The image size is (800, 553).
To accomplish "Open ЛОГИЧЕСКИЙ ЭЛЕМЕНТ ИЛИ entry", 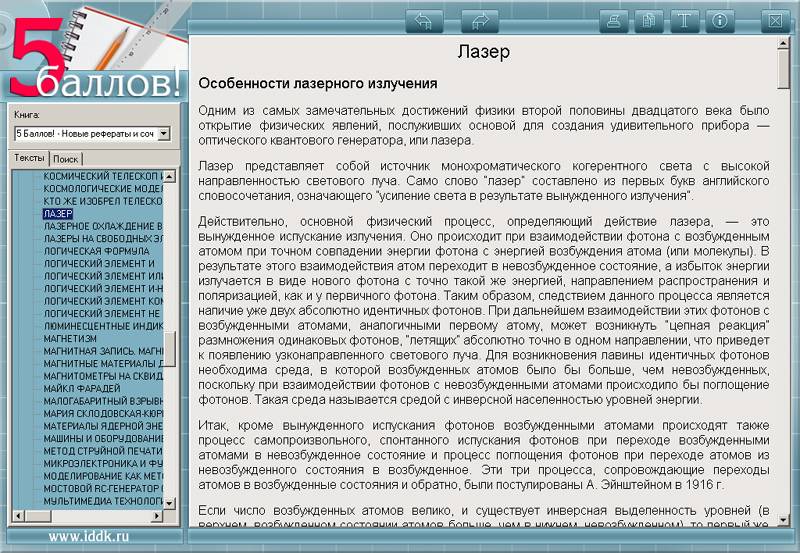I will pyautogui.click(x=103, y=276).
